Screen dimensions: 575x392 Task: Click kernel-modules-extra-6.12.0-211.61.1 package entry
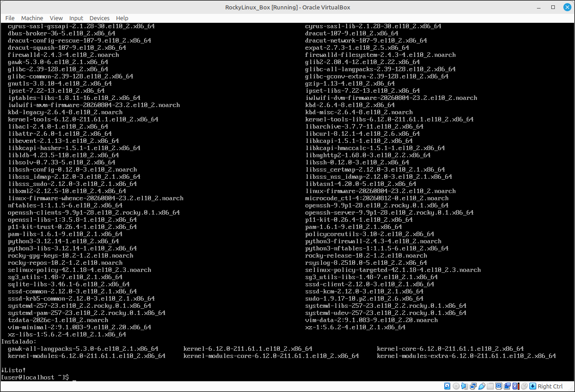(x=466, y=356)
